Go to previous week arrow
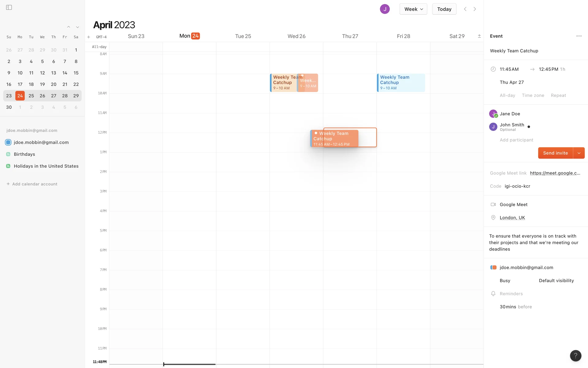This screenshot has height=368, width=588. pyautogui.click(x=465, y=9)
